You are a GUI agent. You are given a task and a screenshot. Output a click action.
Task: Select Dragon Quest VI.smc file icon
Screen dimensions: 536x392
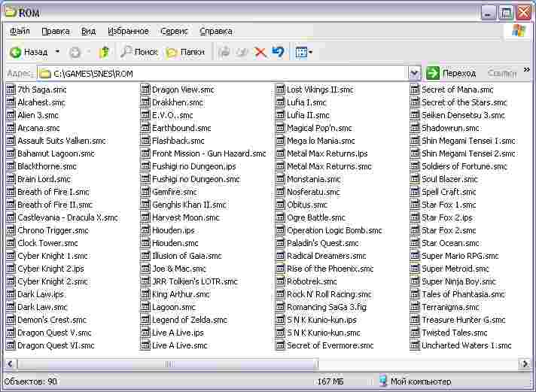click(11, 345)
